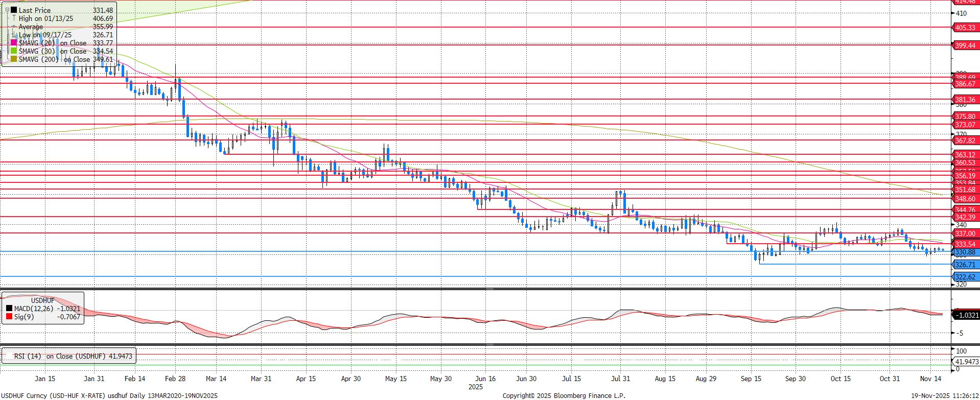The image size is (980, 400).
Task: Click the 367.82 price level tag
Action: (x=965, y=140)
